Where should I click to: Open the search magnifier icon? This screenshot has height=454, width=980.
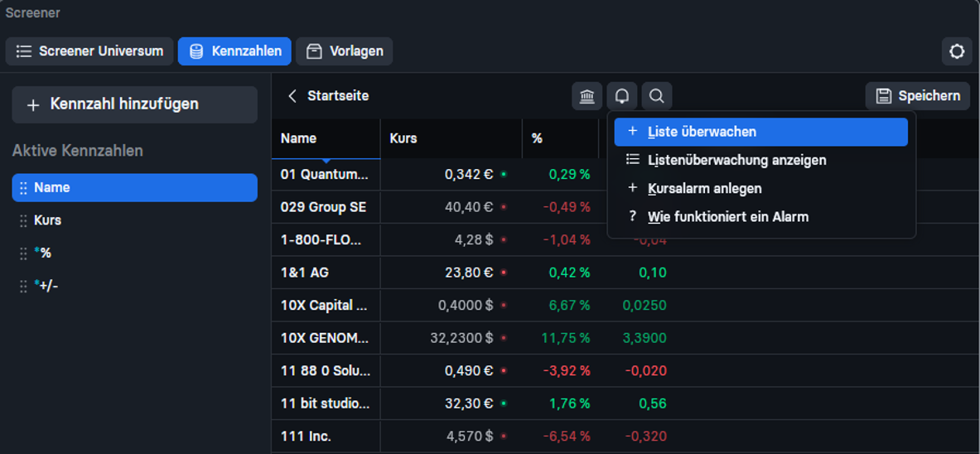point(656,95)
